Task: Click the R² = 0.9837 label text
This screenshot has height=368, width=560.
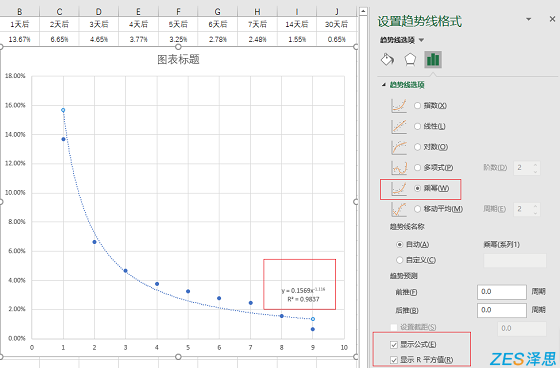Action: coord(303,299)
